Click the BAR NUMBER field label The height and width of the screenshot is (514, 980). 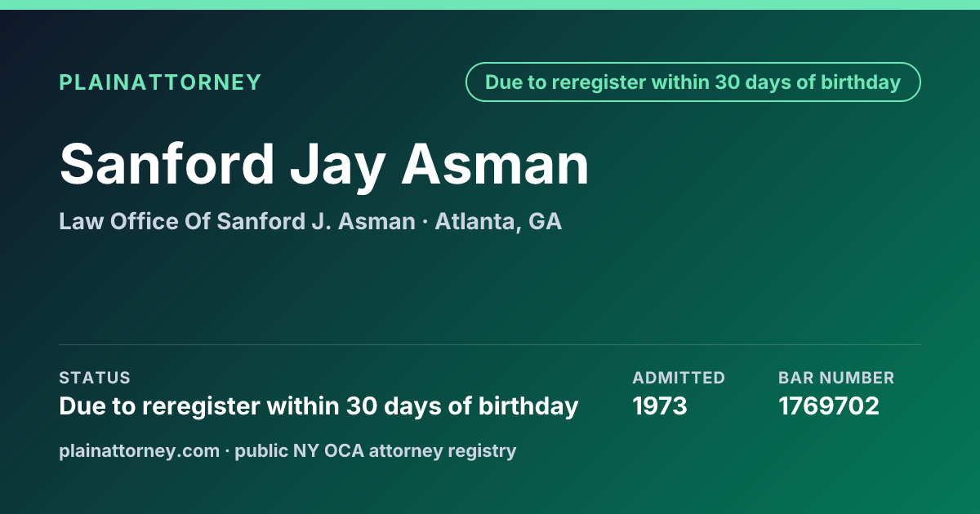pyautogui.click(x=836, y=378)
